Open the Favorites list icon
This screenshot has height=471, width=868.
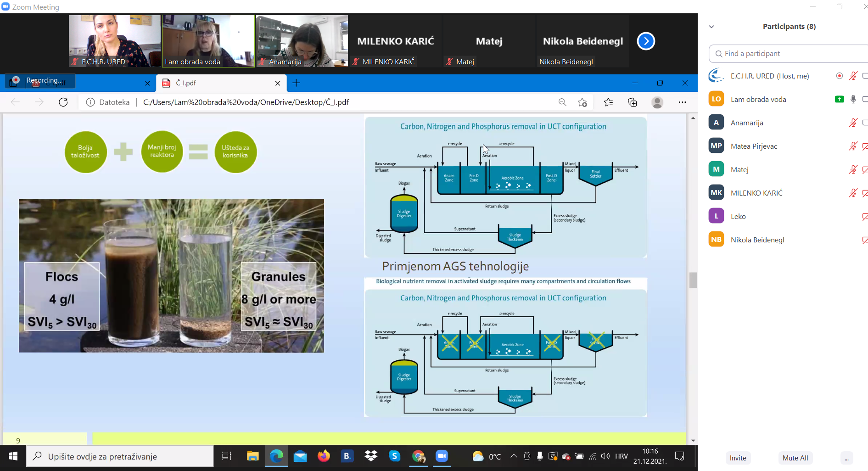608,102
